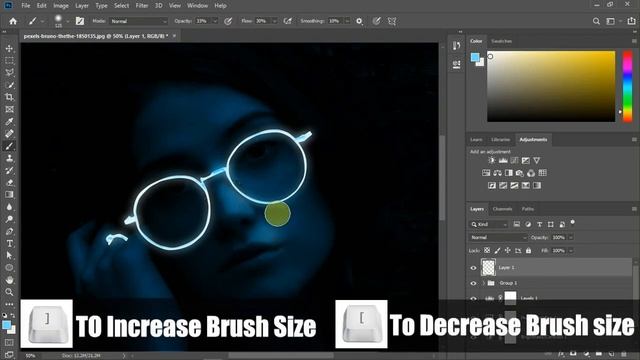The image size is (640, 360).
Task: Add a Brightness/Contrast adjustment
Action: 492,160
